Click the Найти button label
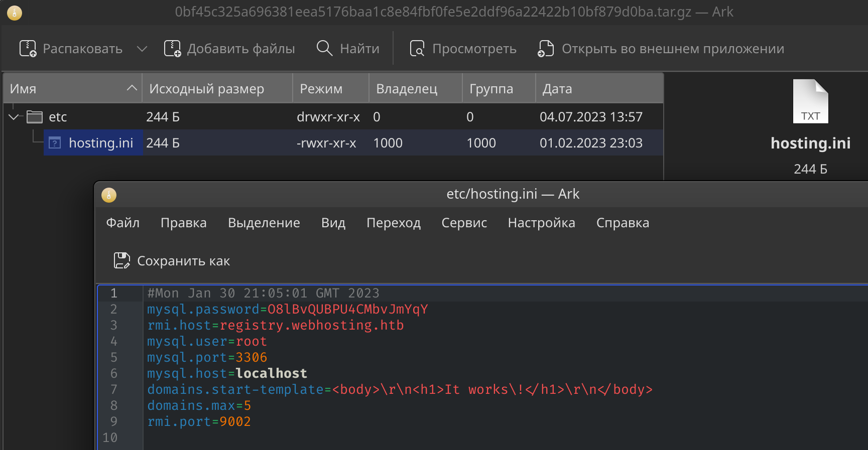This screenshot has width=868, height=450. (x=360, y=49)
